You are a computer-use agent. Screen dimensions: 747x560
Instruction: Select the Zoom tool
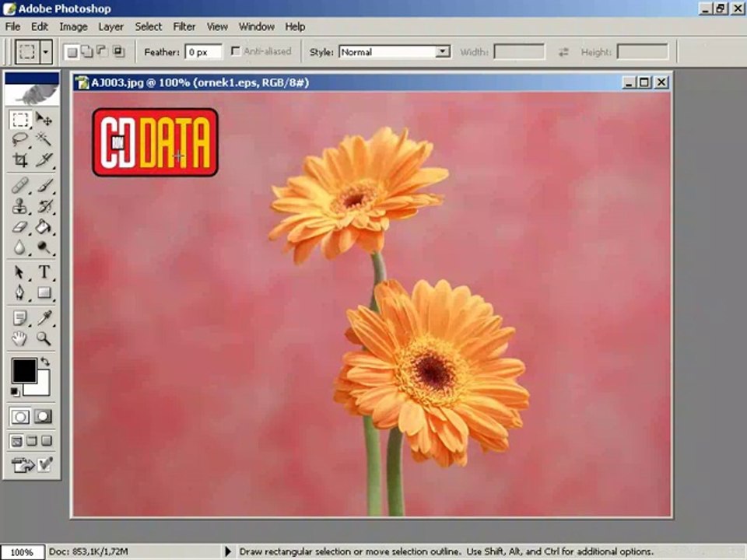(44, 338)
